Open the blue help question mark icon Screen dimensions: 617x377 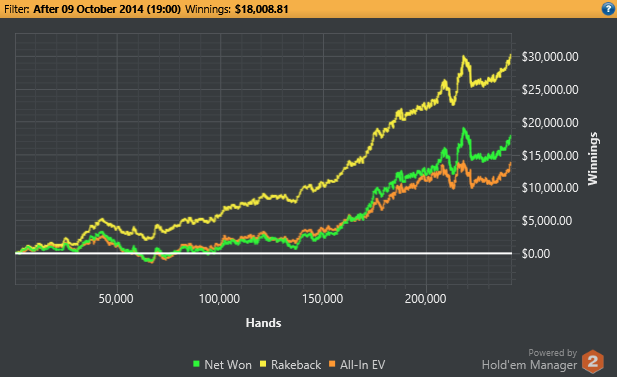pyautogui.click(x=608, y=9)
